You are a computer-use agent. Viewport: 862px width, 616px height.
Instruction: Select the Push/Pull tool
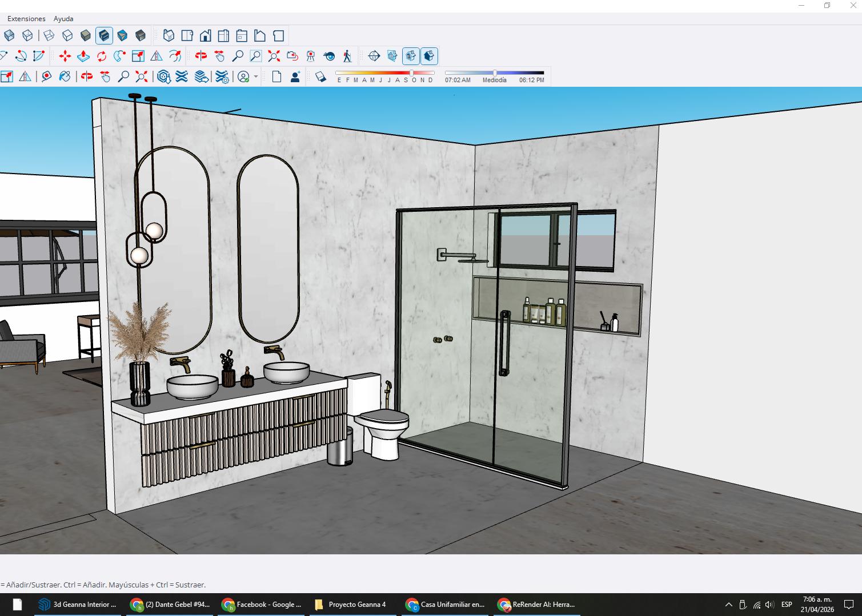(x=83, y=56)
